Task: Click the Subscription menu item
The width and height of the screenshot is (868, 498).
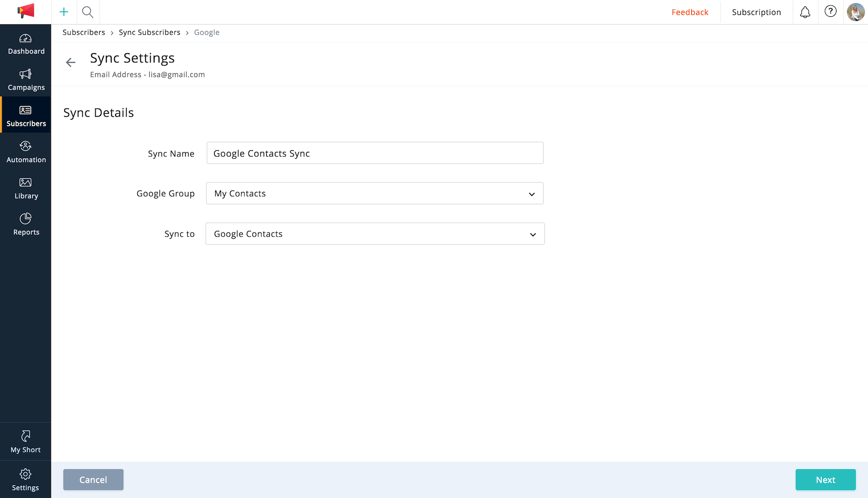Action: pos(756,12)
